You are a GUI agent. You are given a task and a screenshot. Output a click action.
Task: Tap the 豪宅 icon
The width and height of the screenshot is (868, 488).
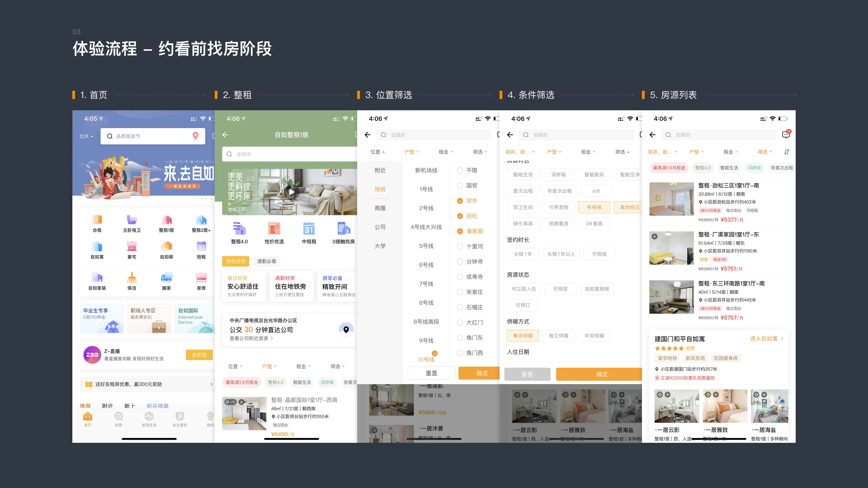point(132,246)
